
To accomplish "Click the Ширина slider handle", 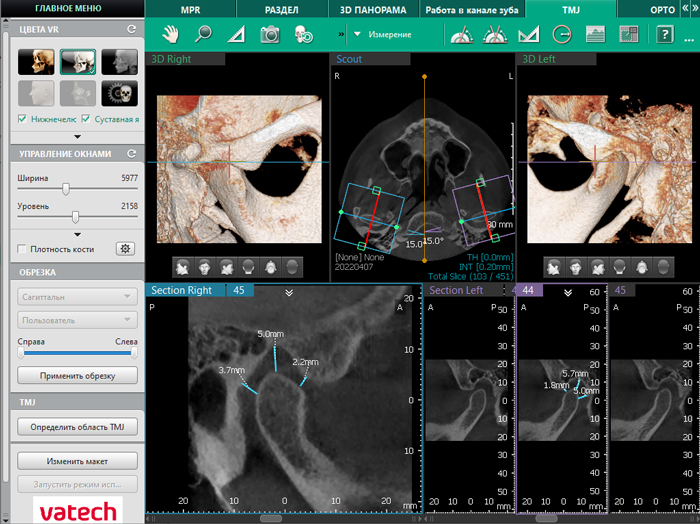I will pyautogui.click(x=66, y=188).
